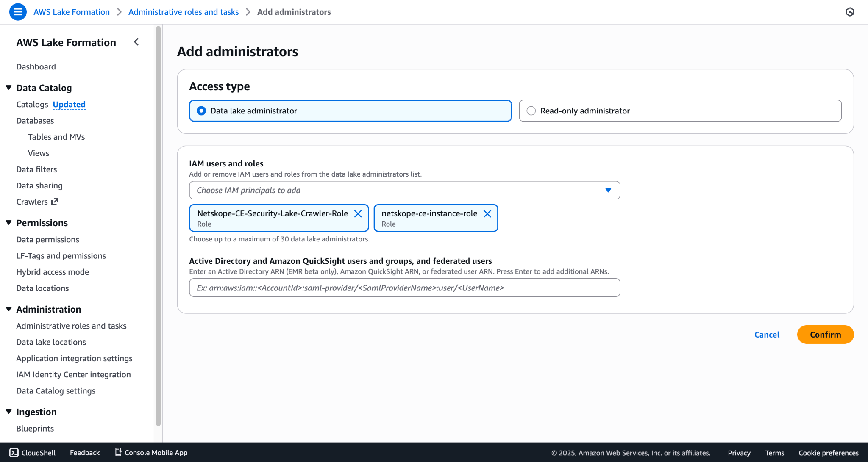Screen dimensions: 868x462
Task: Open Blueprints under Ingestion
Action: pos(35,429)
